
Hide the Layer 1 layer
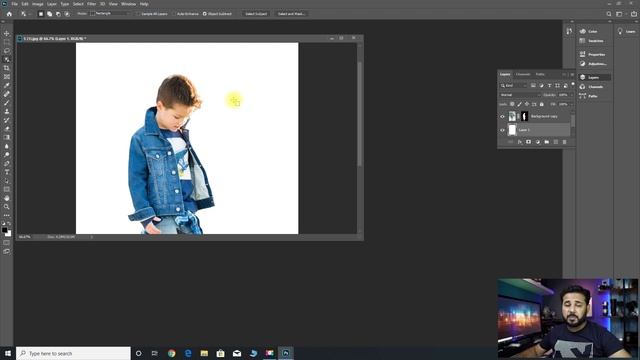tap(502, 130)
